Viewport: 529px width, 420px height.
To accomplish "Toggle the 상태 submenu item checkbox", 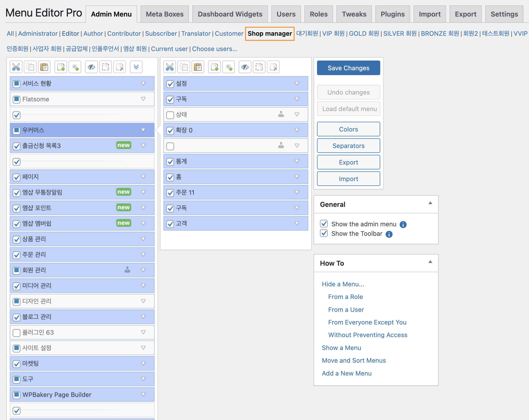I will pos(170,115).
